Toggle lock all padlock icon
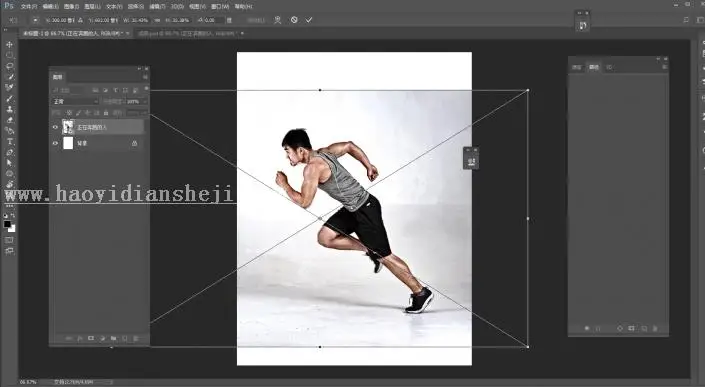 (x=106, y=113)
